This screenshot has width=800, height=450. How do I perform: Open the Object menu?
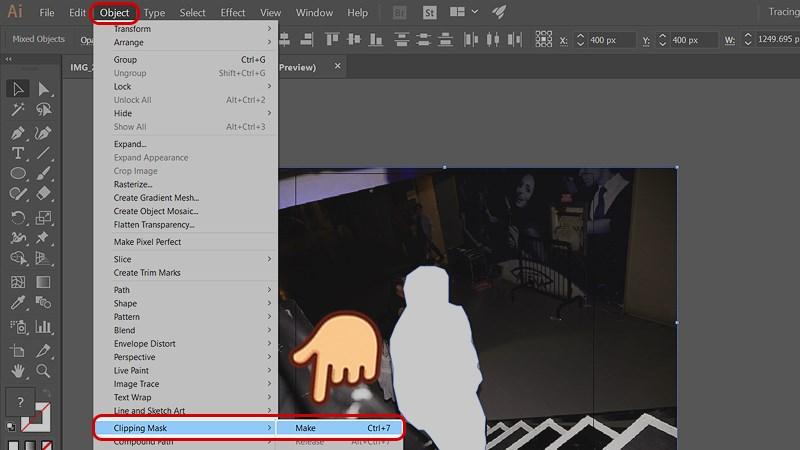point(114,13)
